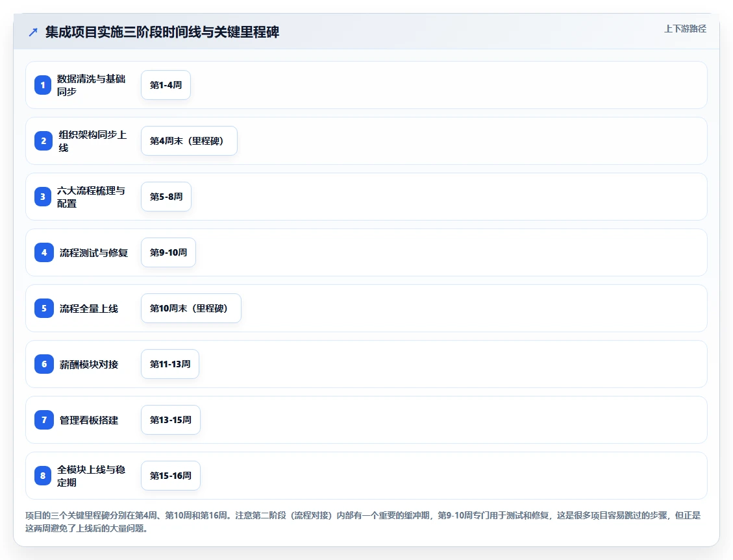Image resolution: width=733 pixels, height=560 pixels.
Task: Select the 第5-8周 time chip
Action: pos(166,197)
